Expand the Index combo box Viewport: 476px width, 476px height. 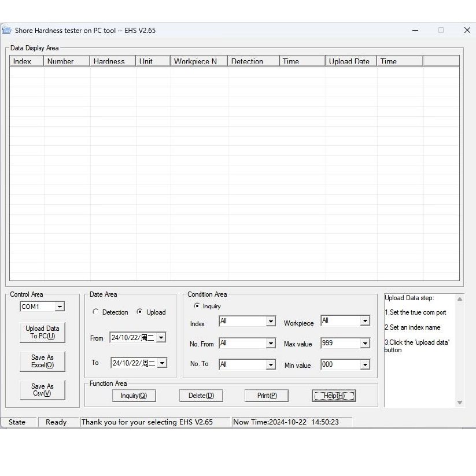click(x=271, y=321)
